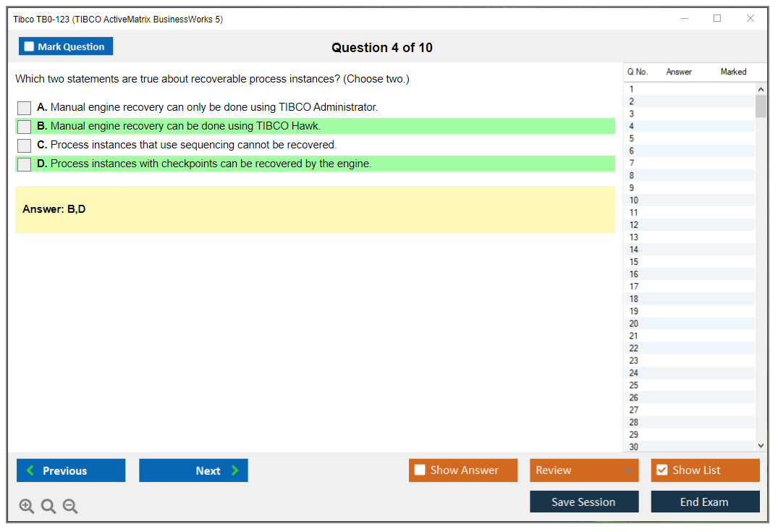The width and height of the screenshot is (778, 532).
Task: Select answer option C checkbox
Action: [25, 145]
